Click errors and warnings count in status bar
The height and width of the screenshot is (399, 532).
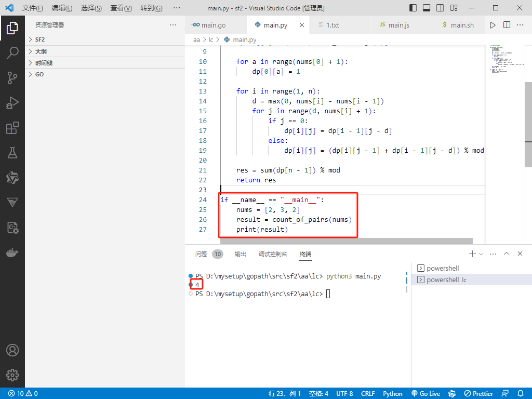23,394
